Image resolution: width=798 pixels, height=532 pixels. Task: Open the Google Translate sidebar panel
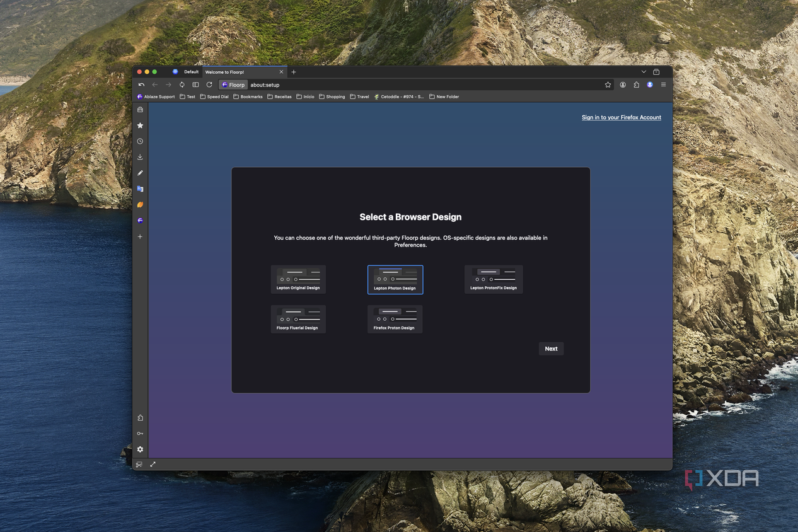140,188
